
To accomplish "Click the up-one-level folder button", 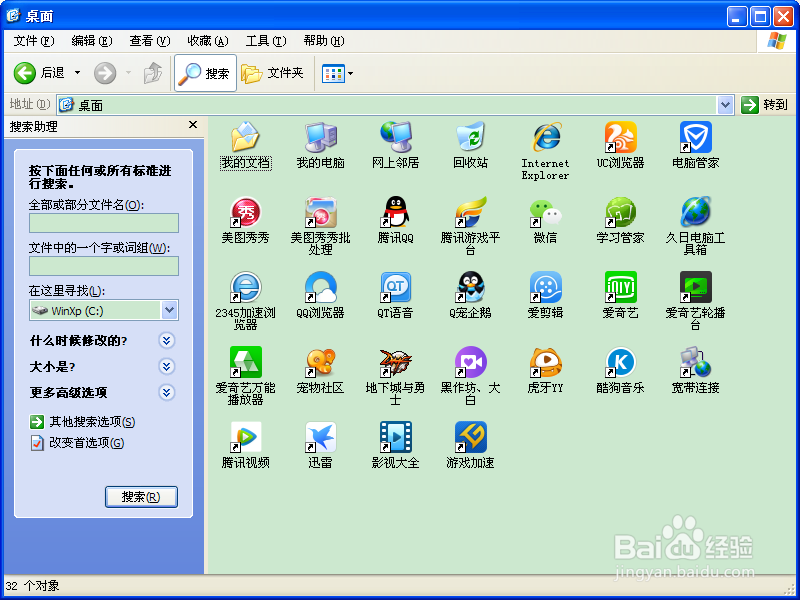I will tap(153, 73).
